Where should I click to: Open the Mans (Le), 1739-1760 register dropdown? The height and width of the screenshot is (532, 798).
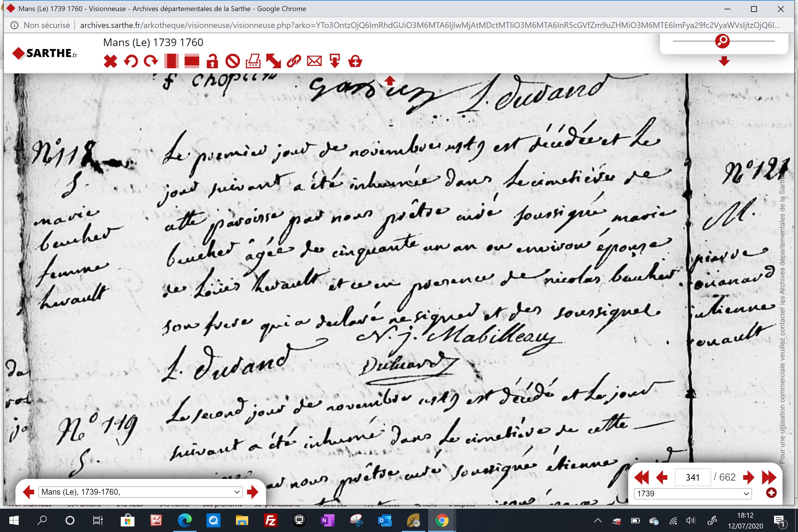[x=141, y=492]
